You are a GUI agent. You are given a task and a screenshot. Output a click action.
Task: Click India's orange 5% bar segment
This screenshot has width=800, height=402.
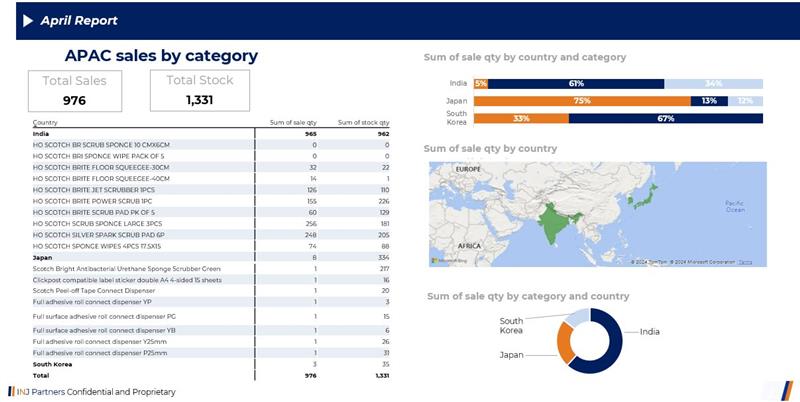(481, 84)
